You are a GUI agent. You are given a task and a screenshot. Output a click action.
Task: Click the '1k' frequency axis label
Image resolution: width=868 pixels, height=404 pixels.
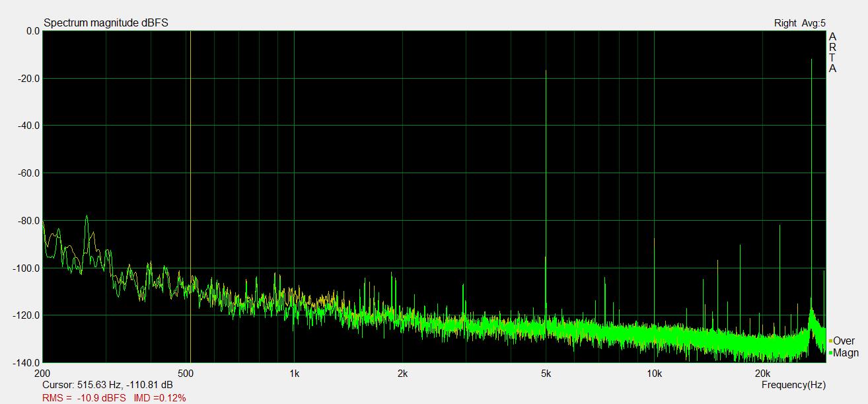(x=294, y=374)
